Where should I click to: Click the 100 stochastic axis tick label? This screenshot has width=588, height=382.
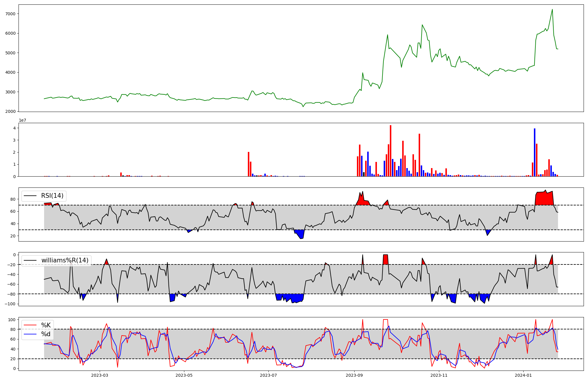point(12,319)
